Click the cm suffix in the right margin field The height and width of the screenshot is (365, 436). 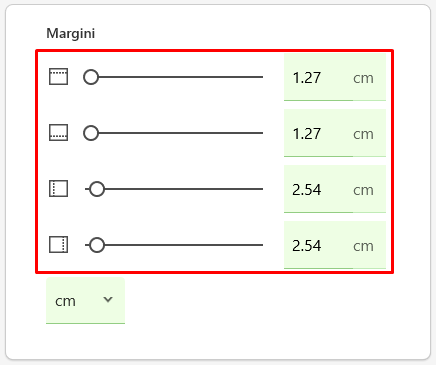coord(363,246)
